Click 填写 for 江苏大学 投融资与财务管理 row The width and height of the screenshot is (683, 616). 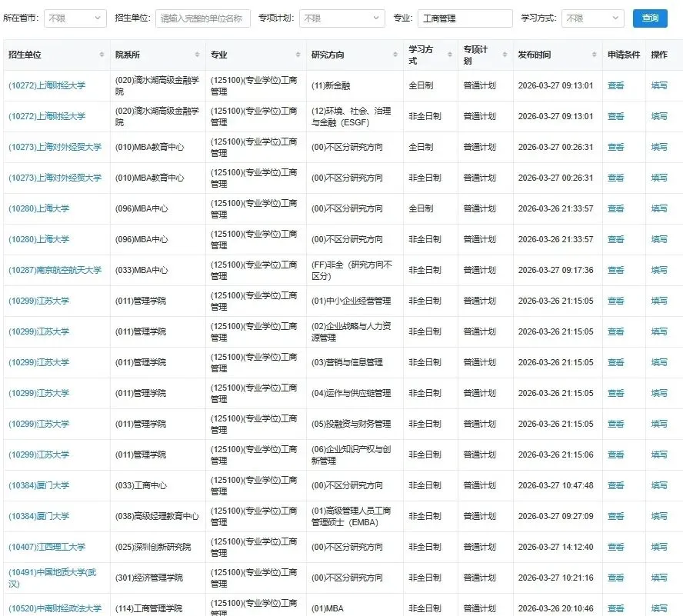(659, 424)
